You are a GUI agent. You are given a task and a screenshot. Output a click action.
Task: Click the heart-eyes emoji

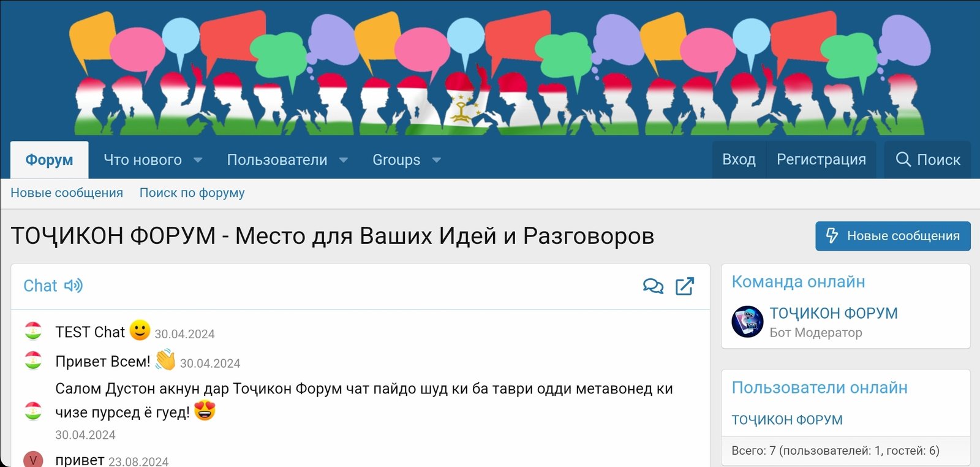point(205,411)
